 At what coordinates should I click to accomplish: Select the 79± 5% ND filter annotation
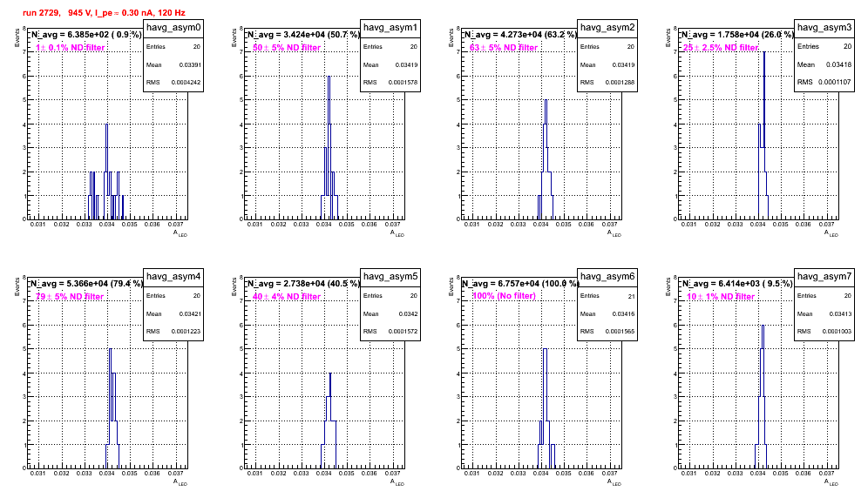click(70, 297)
